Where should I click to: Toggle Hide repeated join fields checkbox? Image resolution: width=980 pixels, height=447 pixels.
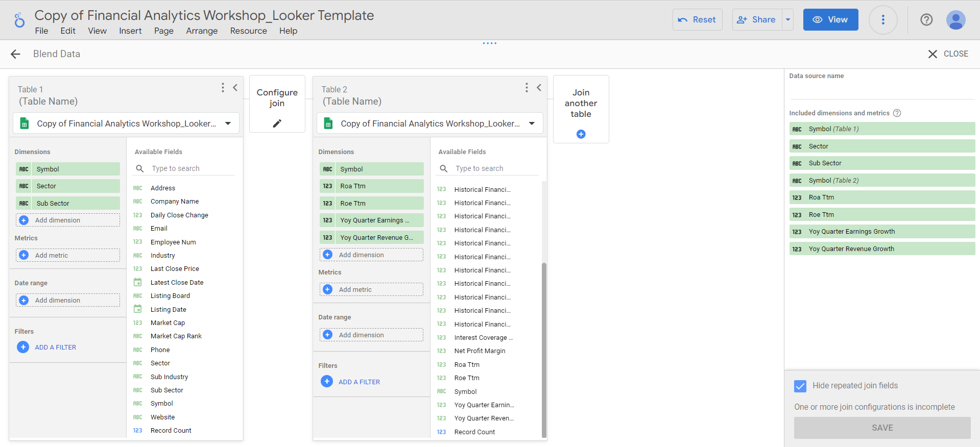pos(800,386)
